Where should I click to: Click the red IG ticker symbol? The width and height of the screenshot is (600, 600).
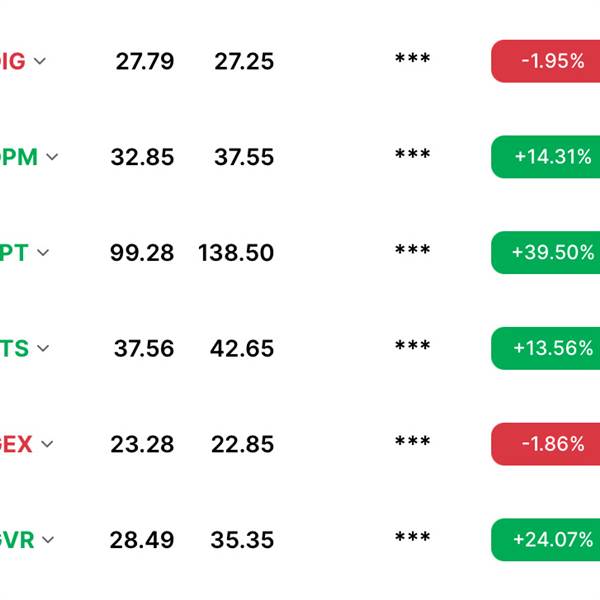click(13, 61)
